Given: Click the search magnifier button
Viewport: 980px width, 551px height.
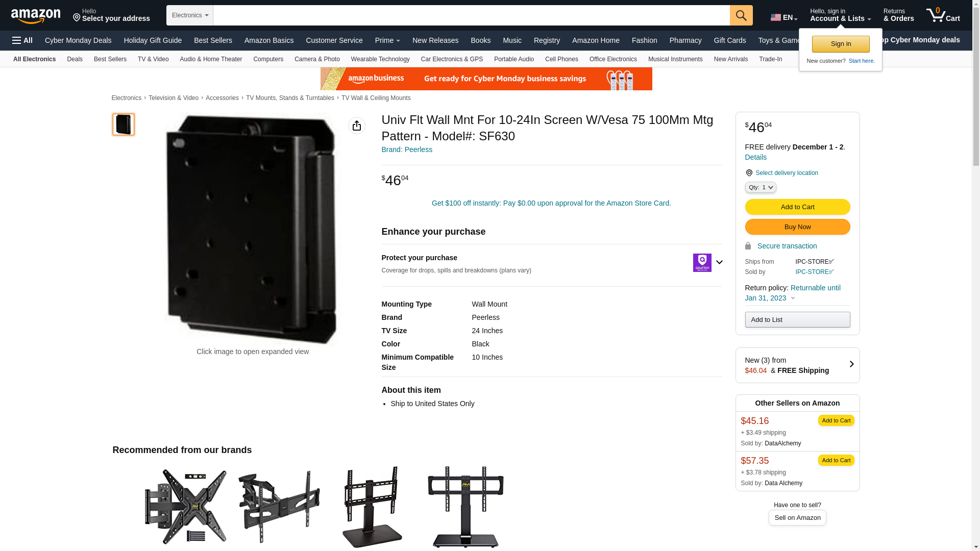Looking at the screenshot, I should 741,15.
